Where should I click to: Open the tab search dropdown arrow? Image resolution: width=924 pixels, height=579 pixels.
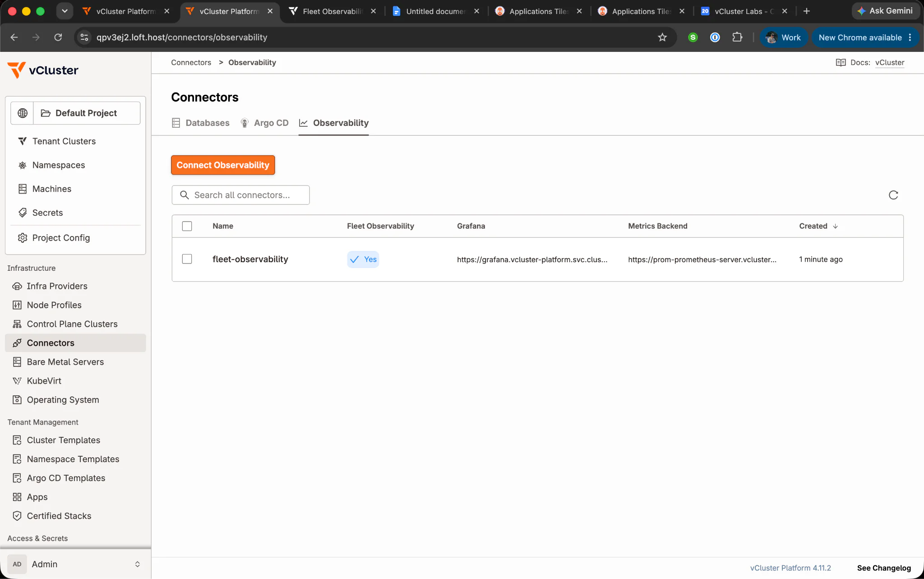click(x=65, y=11)
